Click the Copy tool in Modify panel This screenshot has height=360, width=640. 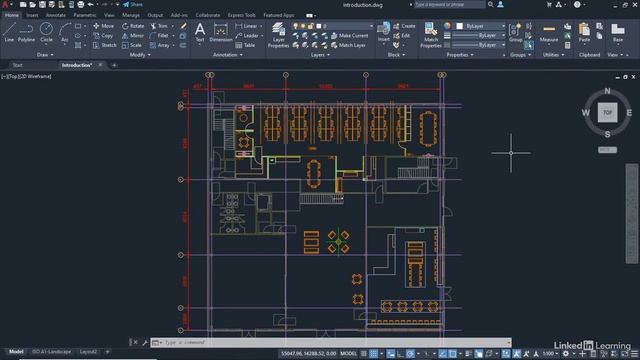tap(103, 36)
